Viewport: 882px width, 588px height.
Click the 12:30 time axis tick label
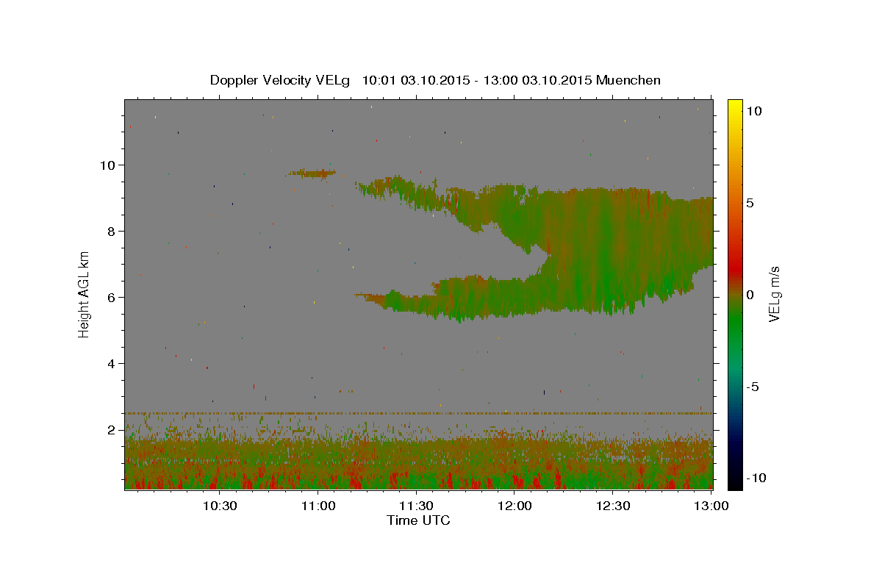point(613,506)
